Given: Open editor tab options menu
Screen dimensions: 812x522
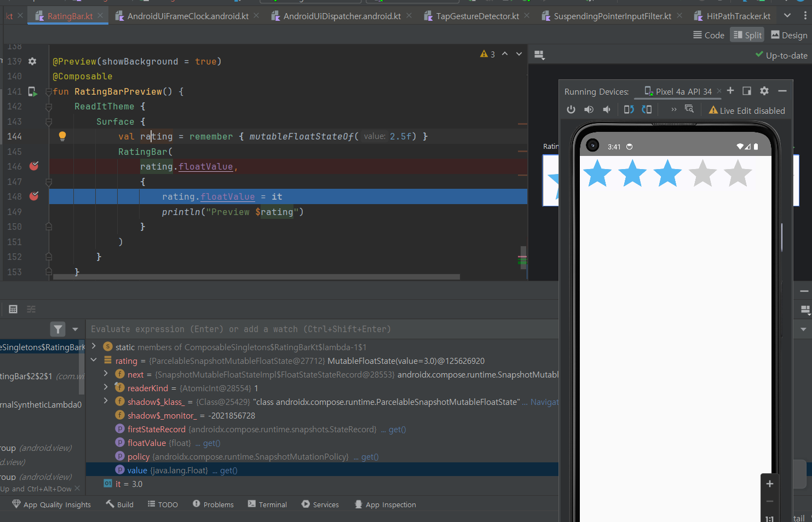Looking at the screenshot, I should tap(805, 15).
